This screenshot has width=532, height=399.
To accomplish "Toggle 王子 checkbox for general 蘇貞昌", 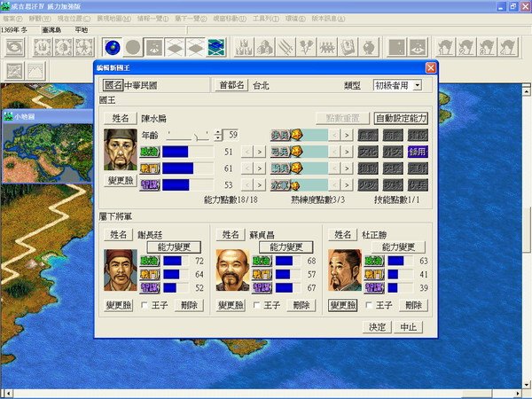I will (x=256, y=305).
